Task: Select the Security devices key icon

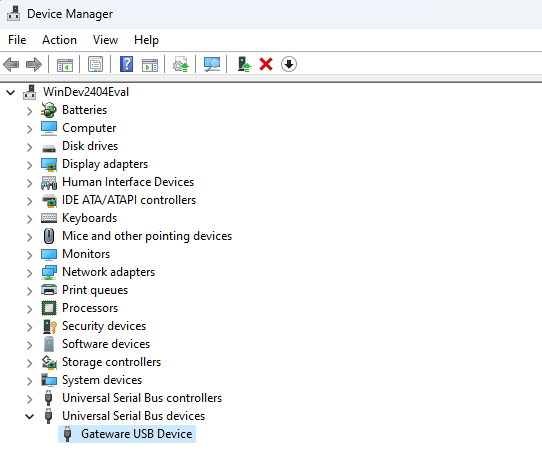Action: (49, 326)
